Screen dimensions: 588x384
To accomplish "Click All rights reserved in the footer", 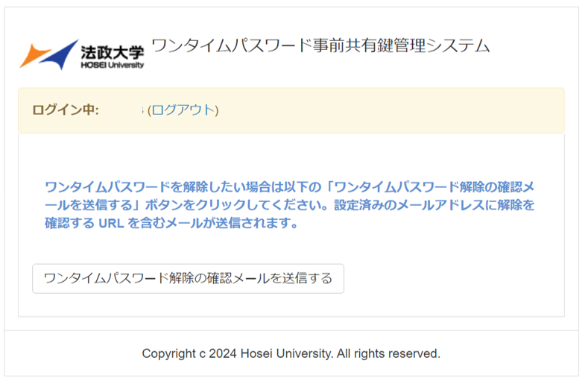I will (x=388, y=353).
